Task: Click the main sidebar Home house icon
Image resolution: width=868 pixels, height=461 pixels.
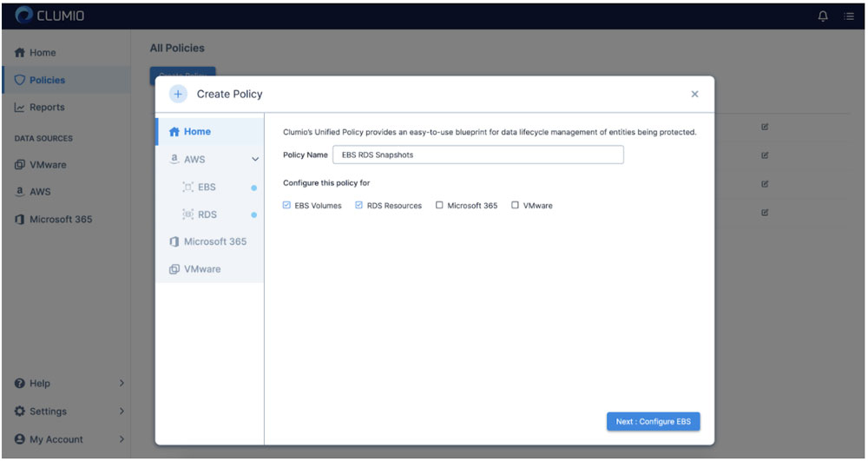Action: [20, 53]
